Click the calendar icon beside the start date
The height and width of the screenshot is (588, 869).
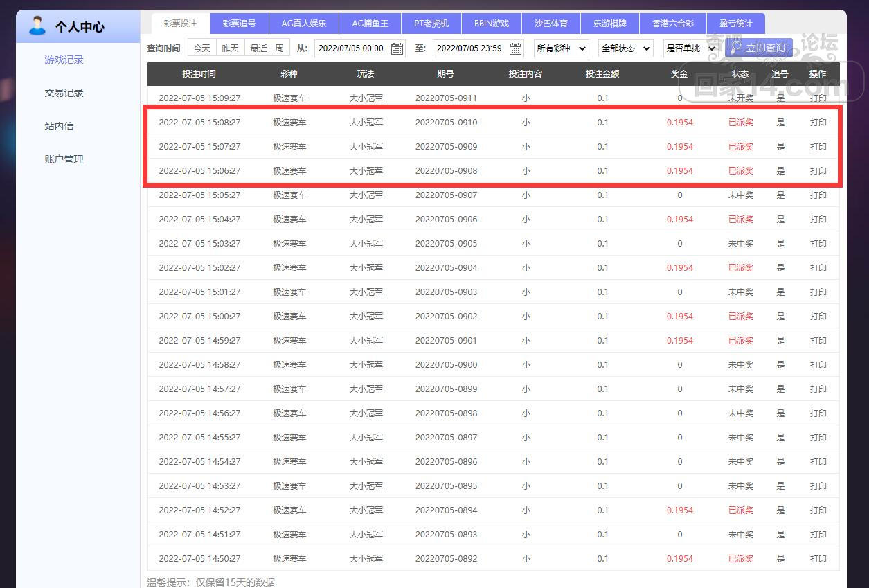coord(397,48)
